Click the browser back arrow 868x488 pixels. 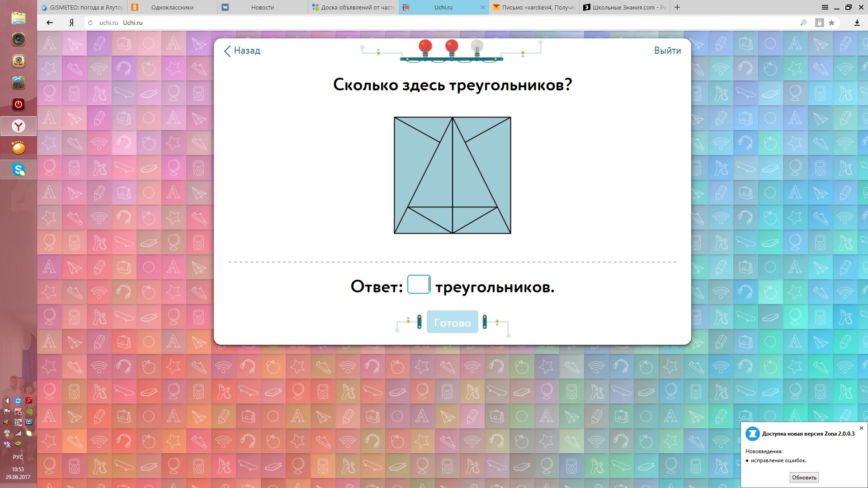coord(50,23)
